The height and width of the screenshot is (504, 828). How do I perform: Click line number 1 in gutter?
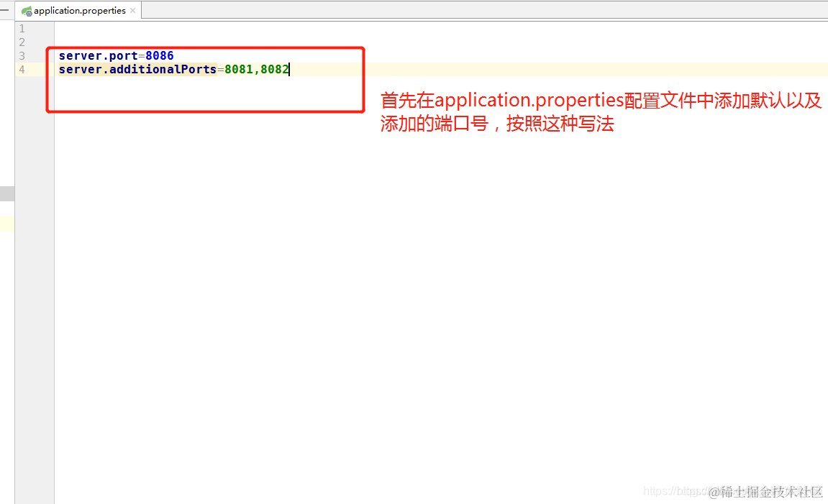22,29
